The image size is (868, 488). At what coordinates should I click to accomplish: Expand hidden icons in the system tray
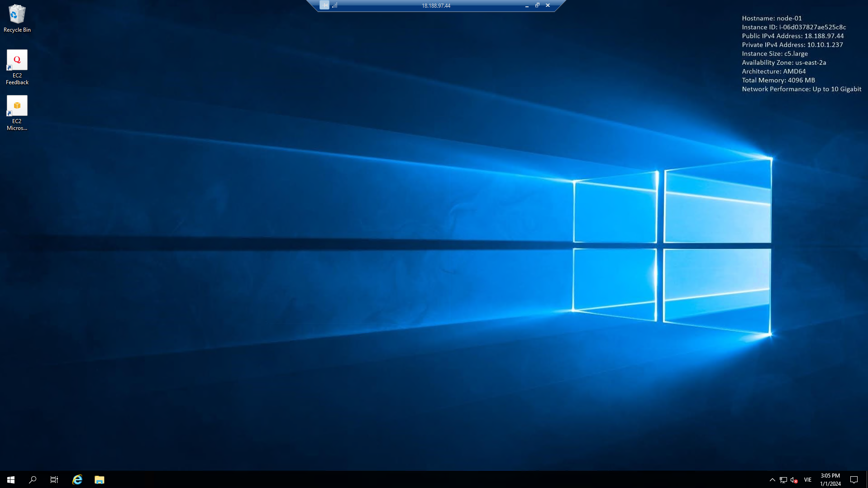click(x=773, y=480)
